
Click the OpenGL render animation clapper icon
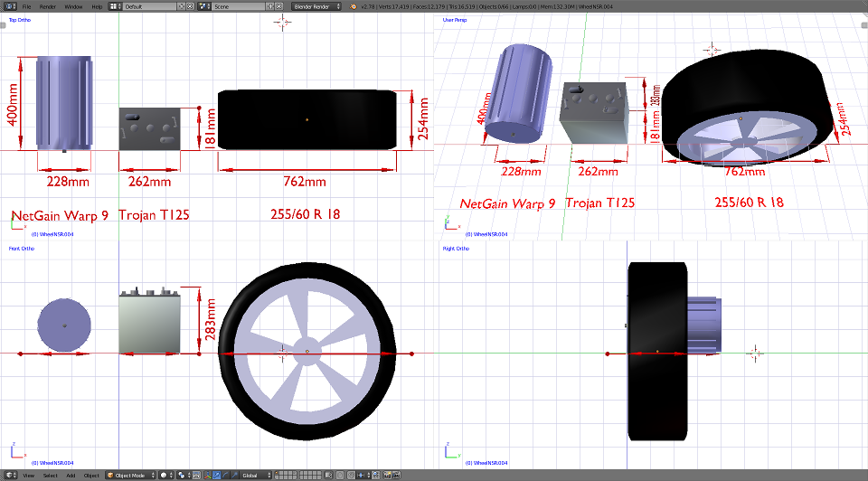(x=396, y=475)
